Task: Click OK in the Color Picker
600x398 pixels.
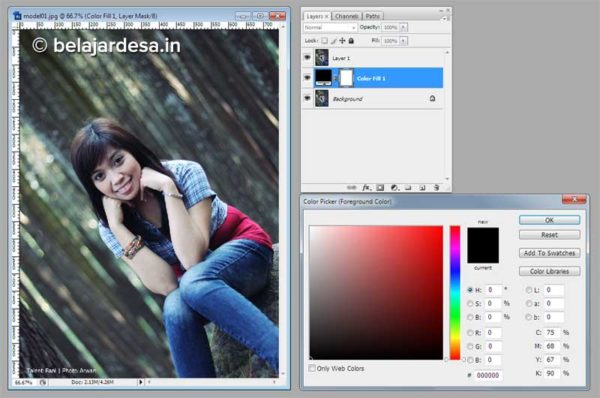Action: 549,220
